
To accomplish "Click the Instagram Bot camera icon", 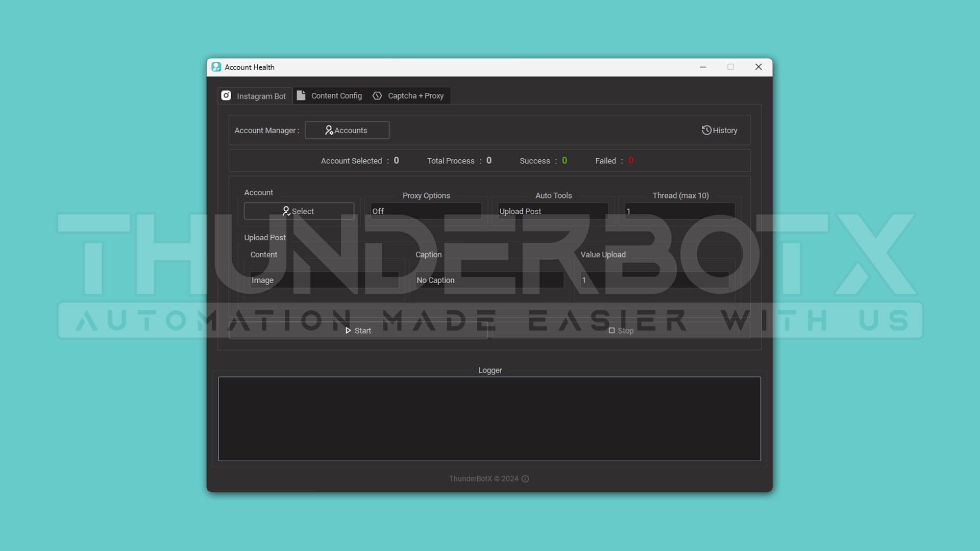I will pos(226,95).
